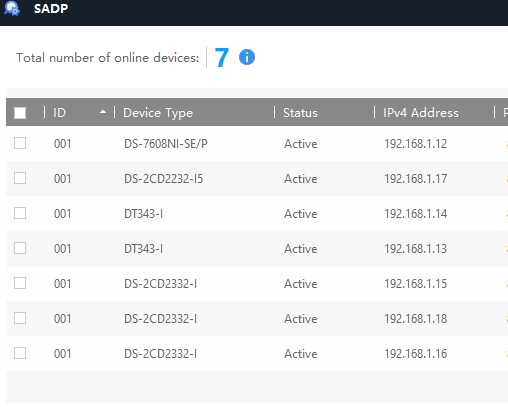Image resolution: width=508 pixels, height=407 pixels.
Task: Sort by the Device Type column header
Action: 158,113
